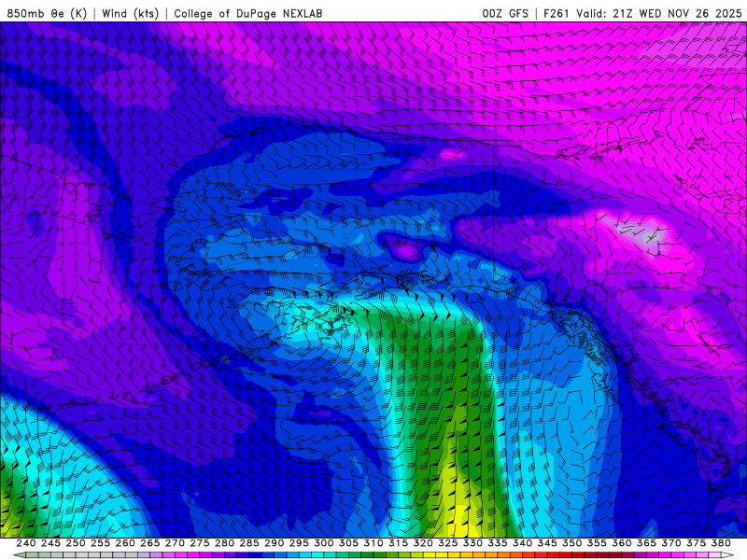Viewport: 747px width, 560px height.
Task: Click the '00Z GFS' model run label
Action: pos(505,13)
